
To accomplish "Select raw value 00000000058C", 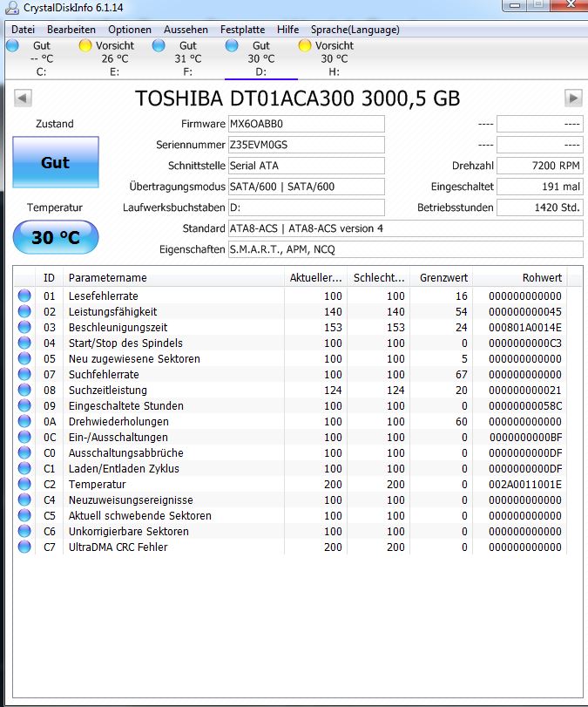I will click(525, 405).
